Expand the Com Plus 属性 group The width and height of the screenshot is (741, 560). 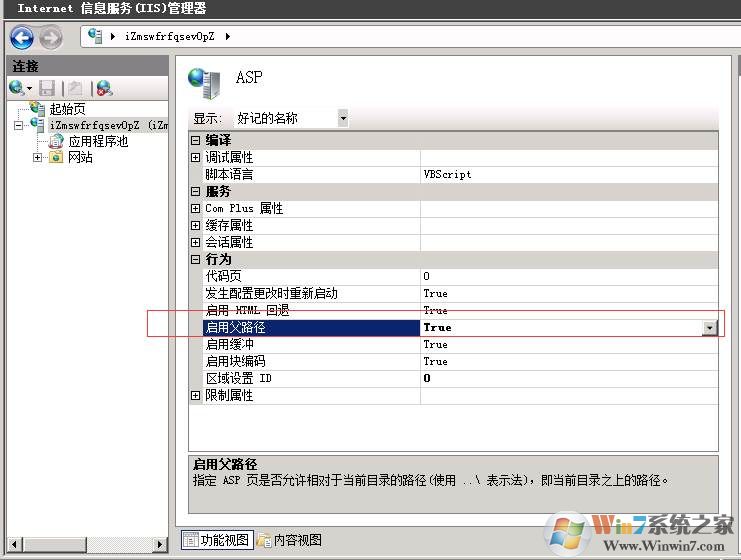coord(195,208)
